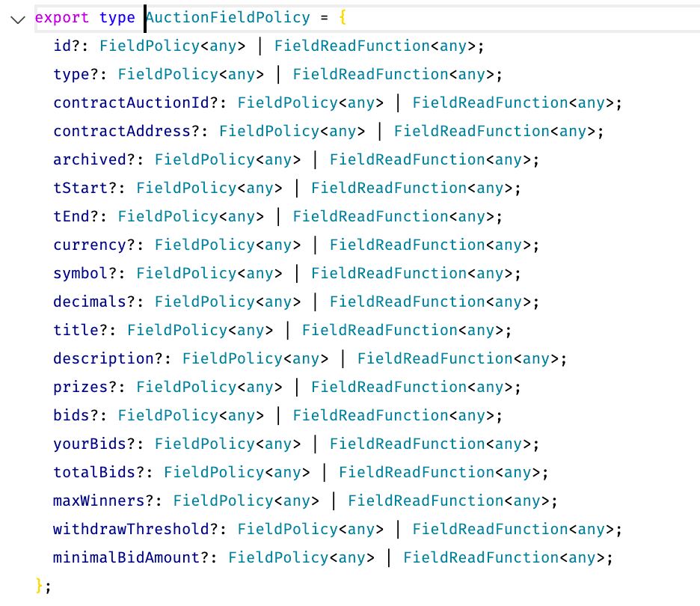The image size is (700, 606).
Task: Click the id? property name
Action: (x=67, y=46)
